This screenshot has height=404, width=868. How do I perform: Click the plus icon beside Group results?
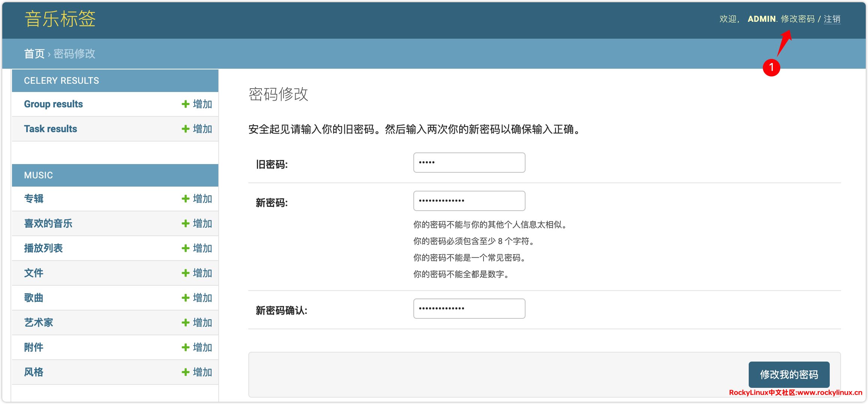tap(185, 104)
